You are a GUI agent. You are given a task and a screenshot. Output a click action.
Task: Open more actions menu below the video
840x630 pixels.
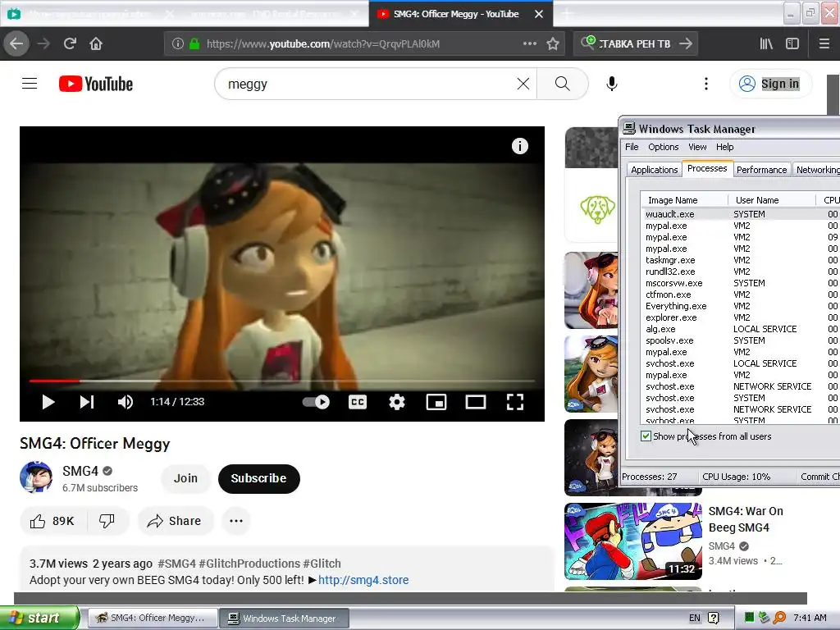pyautogui.click(x=236, y=521)
